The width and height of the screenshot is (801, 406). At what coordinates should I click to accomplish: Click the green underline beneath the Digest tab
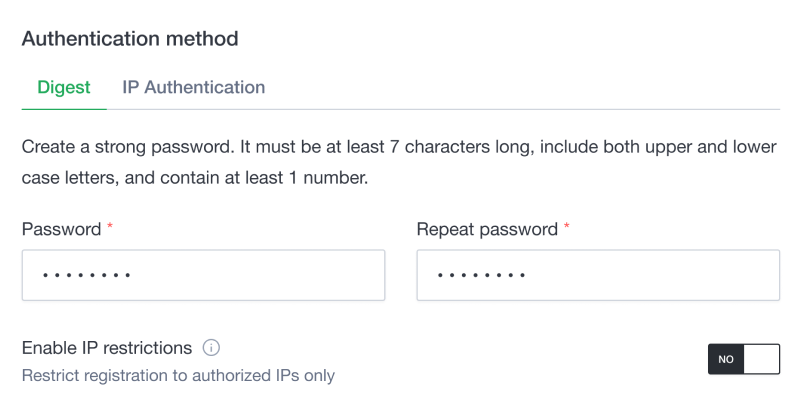pyautogui.click(x=64, y=109)
